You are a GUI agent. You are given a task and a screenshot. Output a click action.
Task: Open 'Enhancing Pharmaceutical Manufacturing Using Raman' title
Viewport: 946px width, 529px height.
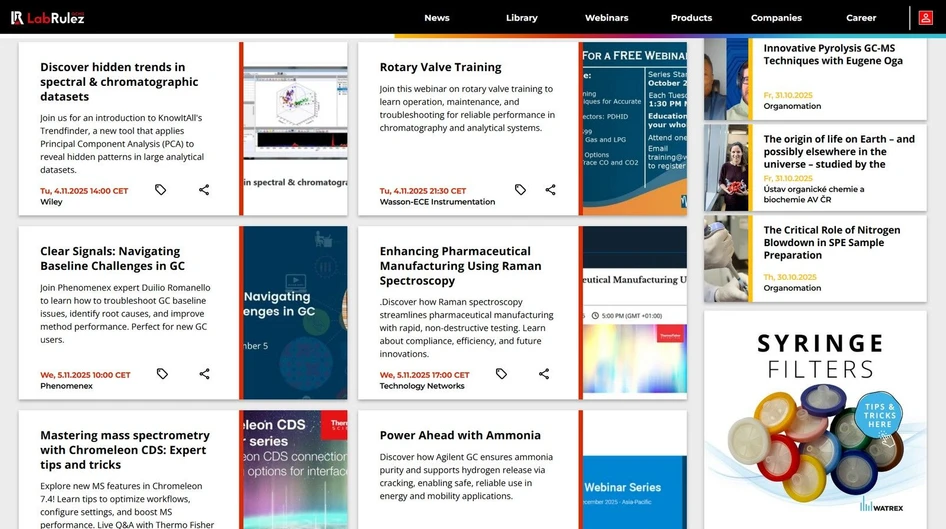(x=460, y=265)
